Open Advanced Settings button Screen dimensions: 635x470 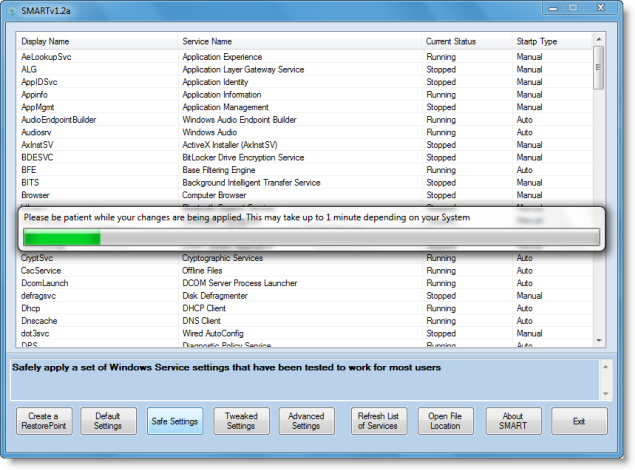pos(307,421)
